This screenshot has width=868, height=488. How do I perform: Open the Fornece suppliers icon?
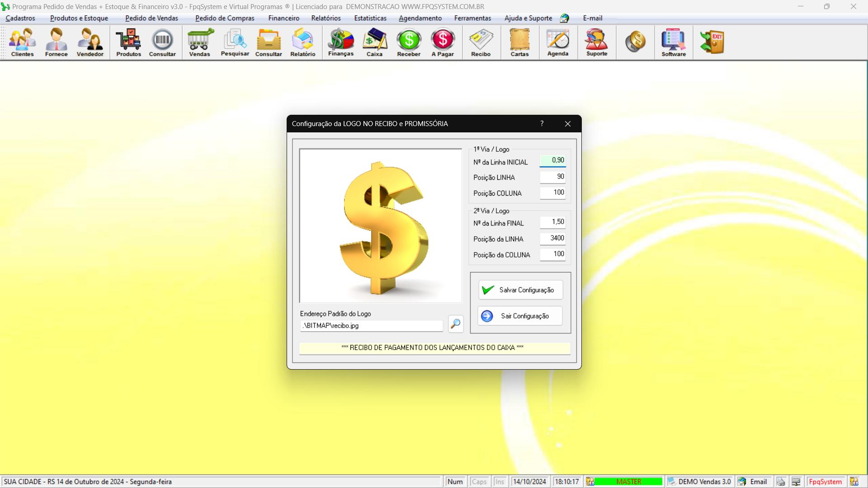click(x=56, y=42)
